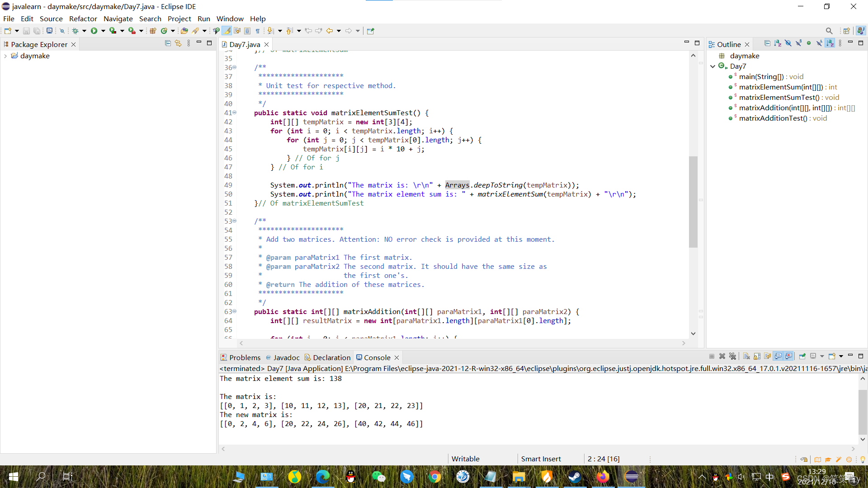Open Chrome from the Windows taskbar
Viewport: 868px width, 488px height.
(x=434, y=477)
